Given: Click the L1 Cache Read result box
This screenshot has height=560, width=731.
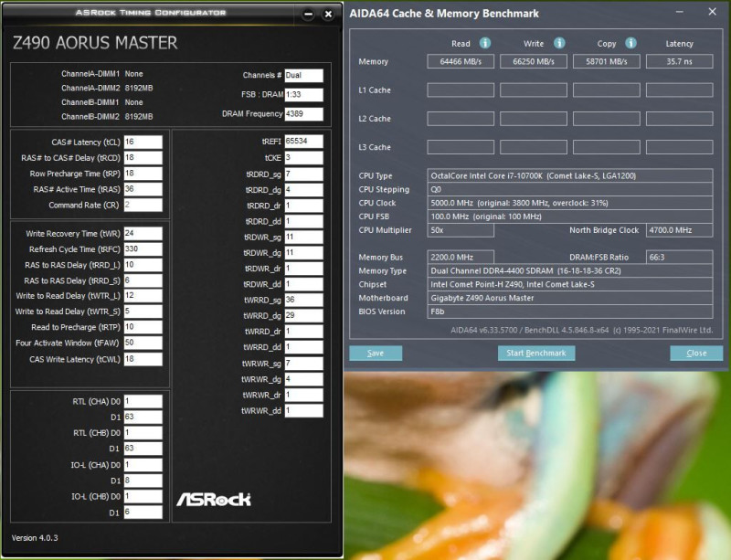Looking at the screenshot, I should point(461,90).
